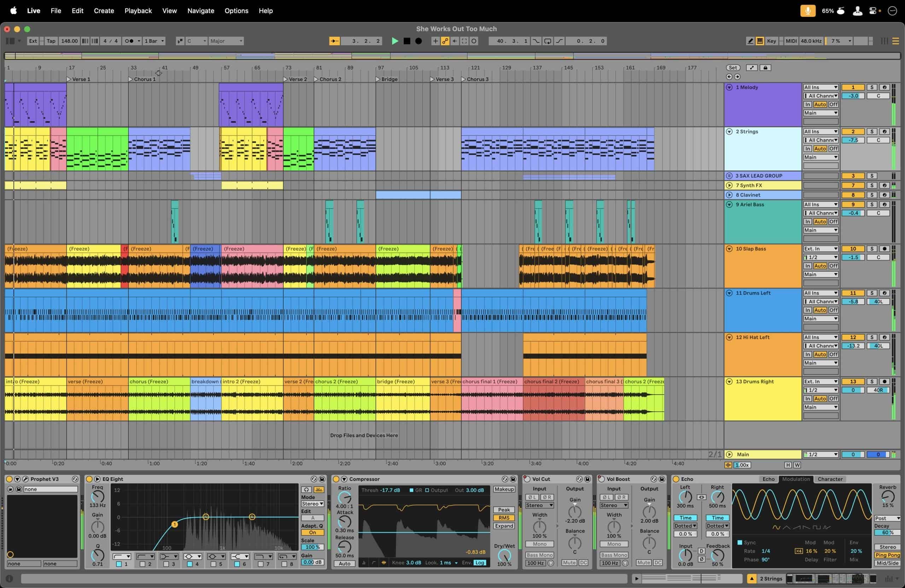Click the Compressor save preset disk icon
The image size is (905, 588).
pyautogui.click(x=513, y=479)
